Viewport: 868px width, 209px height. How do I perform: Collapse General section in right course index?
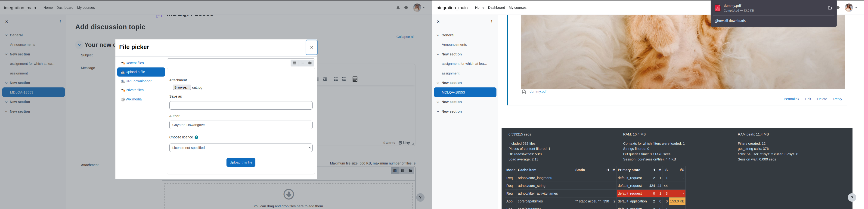pos(438,35)
